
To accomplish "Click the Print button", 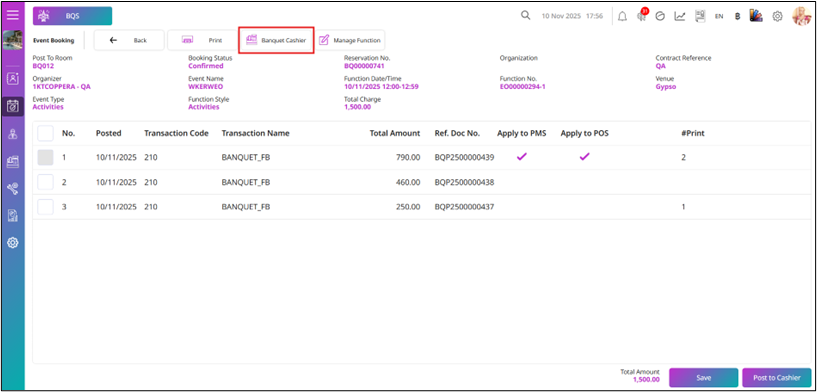I will 202,40.
